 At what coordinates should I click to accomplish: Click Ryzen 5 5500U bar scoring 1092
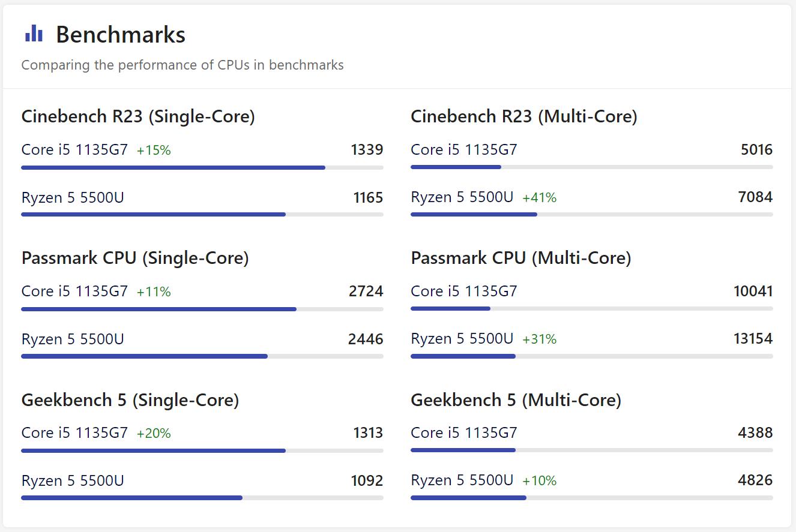coord(131,497)
